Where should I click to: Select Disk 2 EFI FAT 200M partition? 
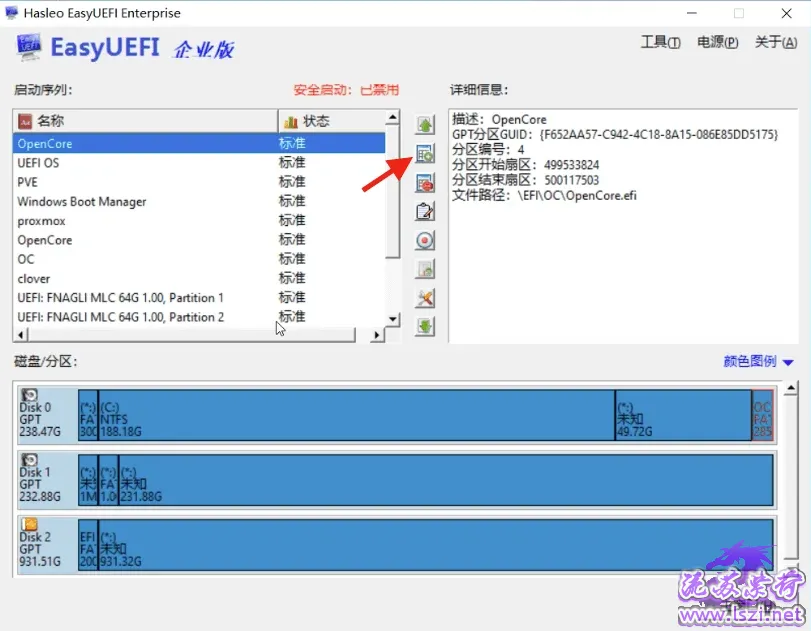[x=88, y=545]
